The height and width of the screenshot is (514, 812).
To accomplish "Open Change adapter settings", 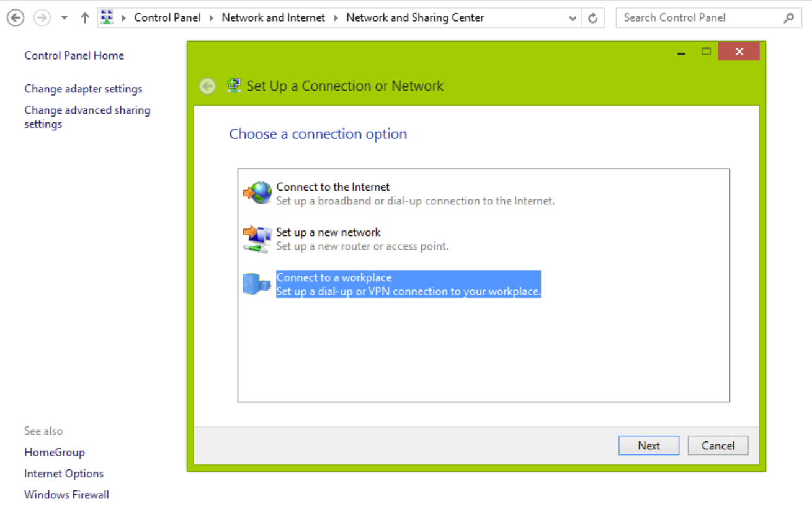I will [x=83, y=89].
